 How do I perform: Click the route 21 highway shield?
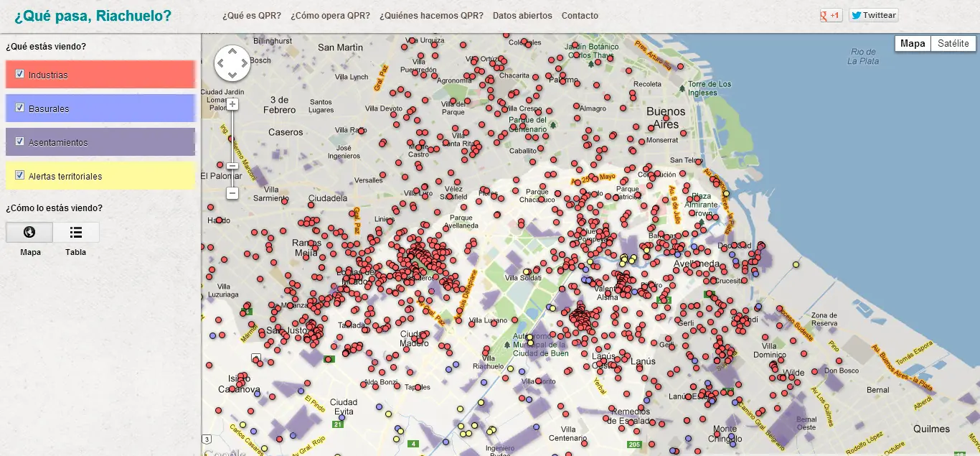338,425
